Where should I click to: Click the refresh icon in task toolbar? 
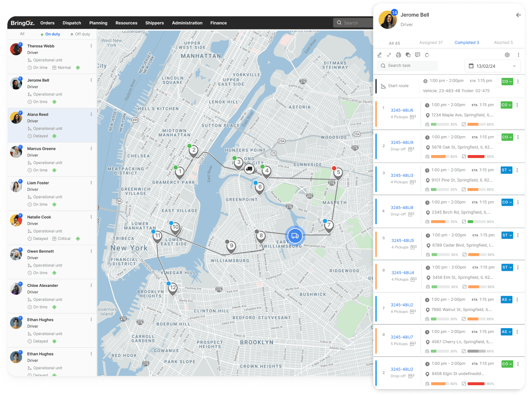[427, 55]
